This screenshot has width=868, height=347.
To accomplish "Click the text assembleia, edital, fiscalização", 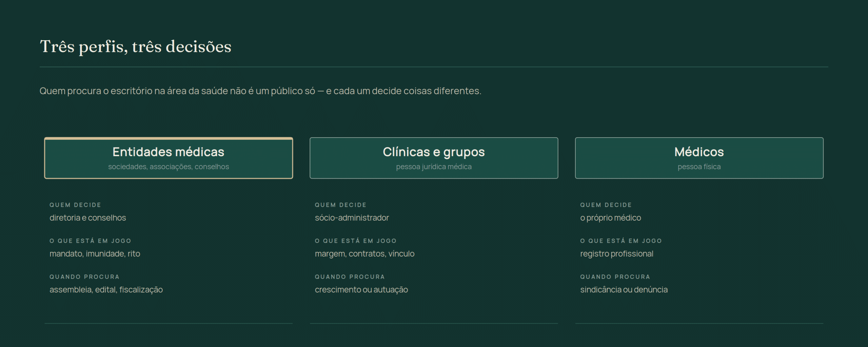I will tap(106, 289).
